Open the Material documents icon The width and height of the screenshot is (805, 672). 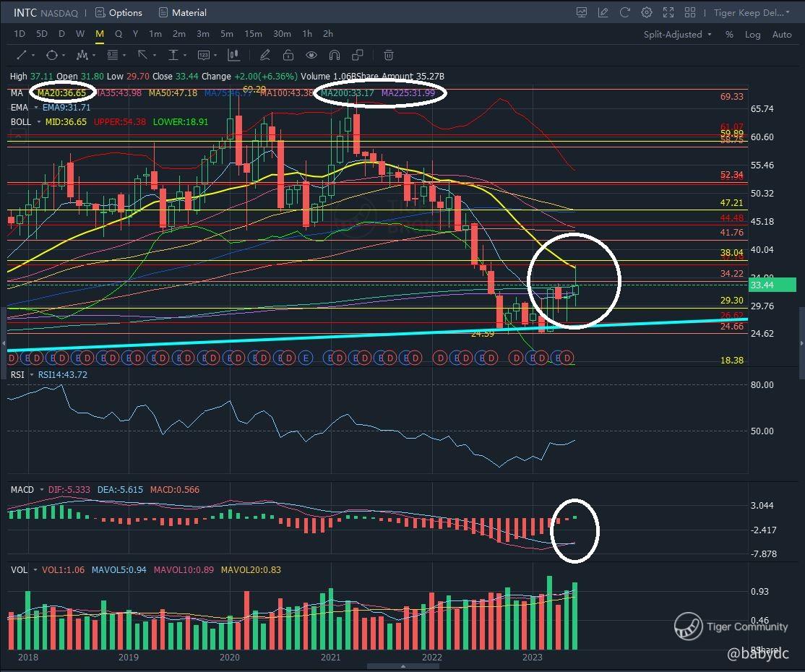(x=163, y=12)
